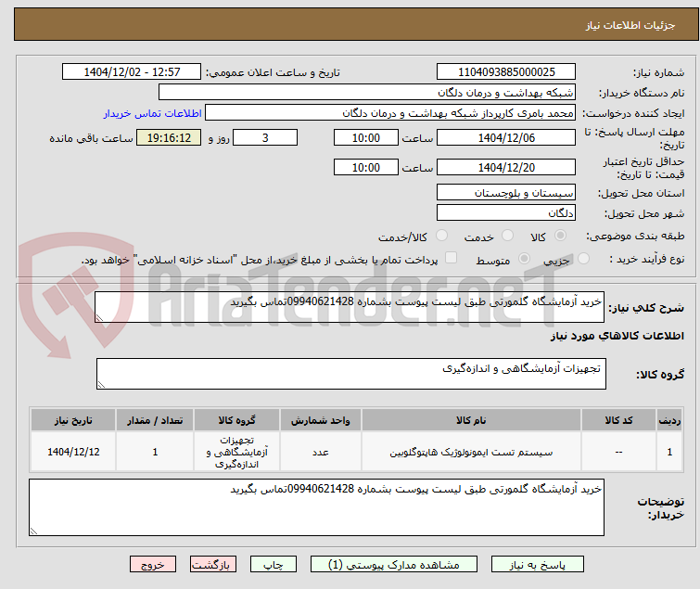Select the خدمت radio button
The height and width of the screenshot is (589, 700).
507,236
